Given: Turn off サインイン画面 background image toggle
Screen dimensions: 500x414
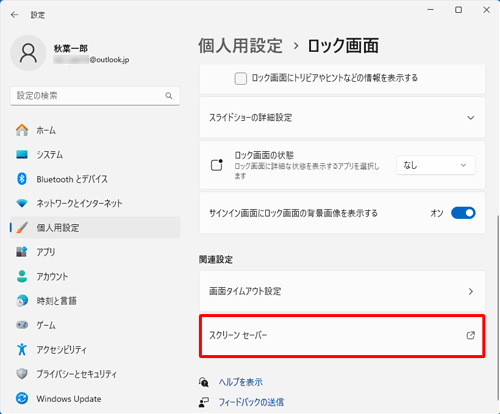Looking at the screenshot, I should click(463, 213).
